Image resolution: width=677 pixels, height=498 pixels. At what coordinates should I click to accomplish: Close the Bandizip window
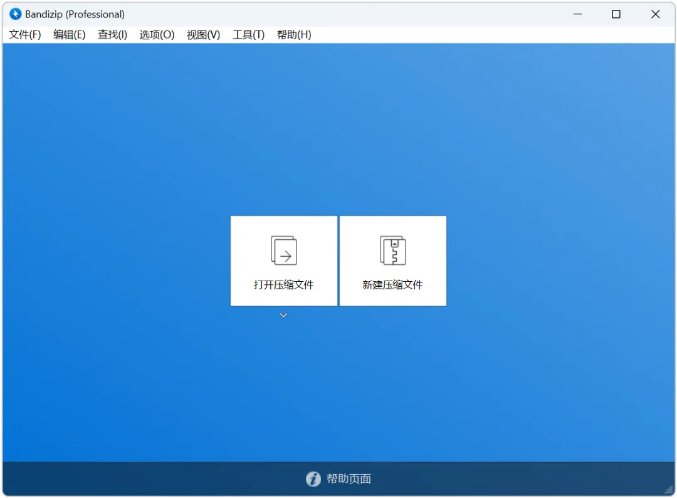(655, 14)
